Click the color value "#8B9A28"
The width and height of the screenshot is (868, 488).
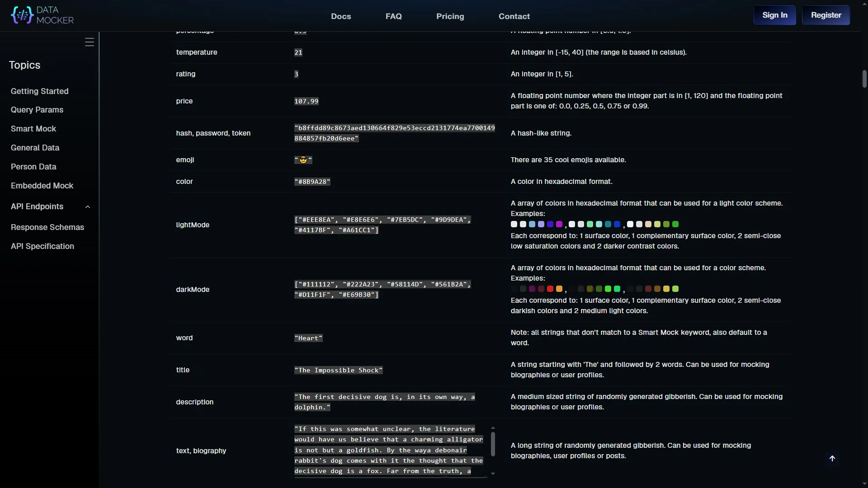tap(312, 182)
